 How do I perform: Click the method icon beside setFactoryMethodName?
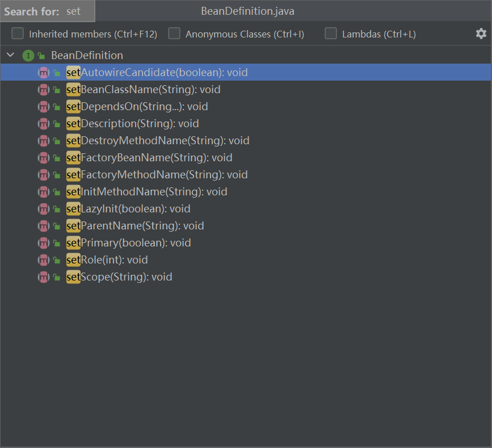click(44, 175)
